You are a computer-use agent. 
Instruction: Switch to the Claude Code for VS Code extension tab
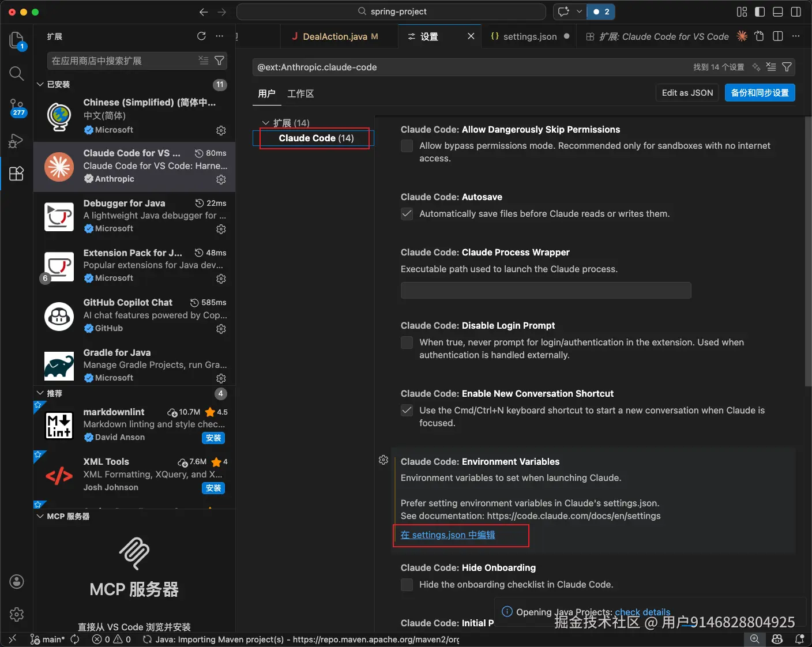[657, 36]
